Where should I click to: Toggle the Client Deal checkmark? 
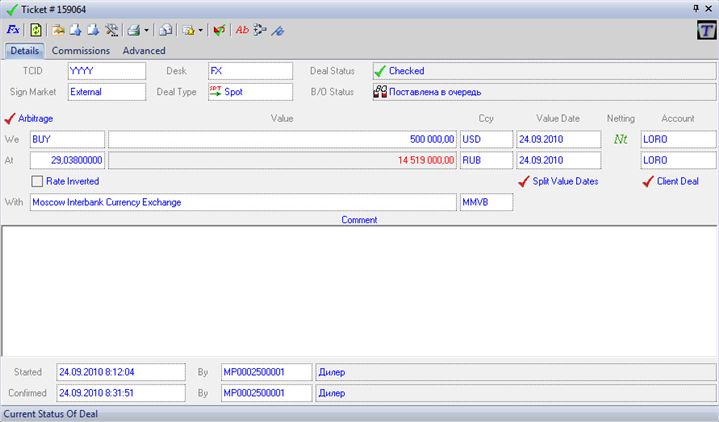(x=648, y=182)
